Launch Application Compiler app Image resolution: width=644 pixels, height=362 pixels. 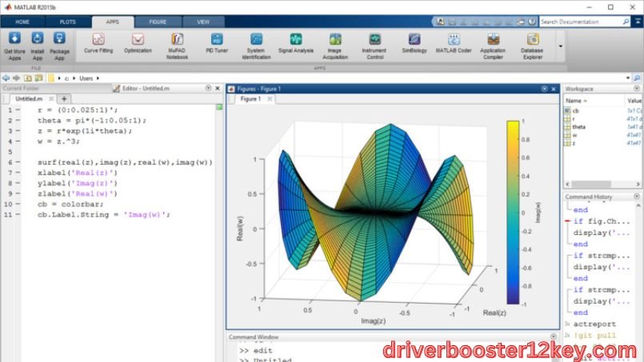point(493,46)
